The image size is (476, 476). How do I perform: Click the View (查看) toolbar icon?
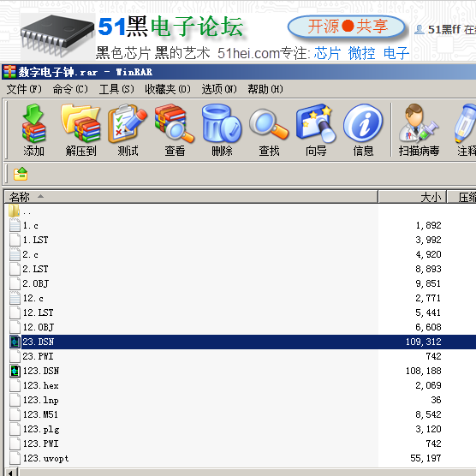pos(175,123)
